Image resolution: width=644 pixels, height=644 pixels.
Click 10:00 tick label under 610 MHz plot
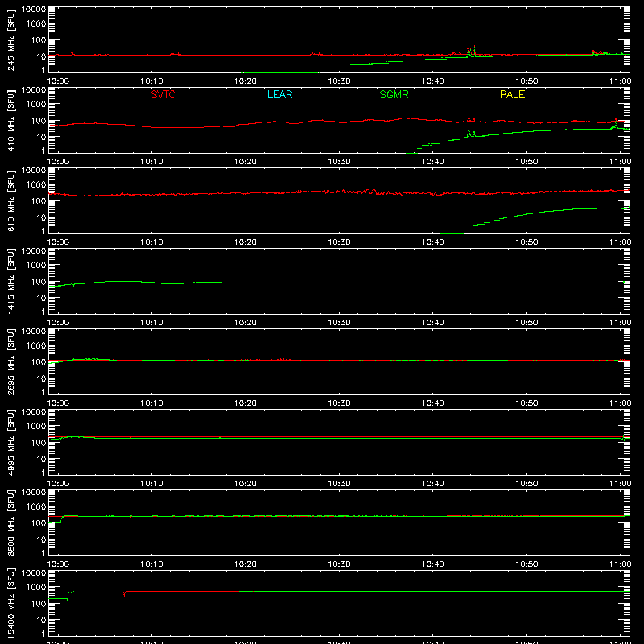coord(58,242)
